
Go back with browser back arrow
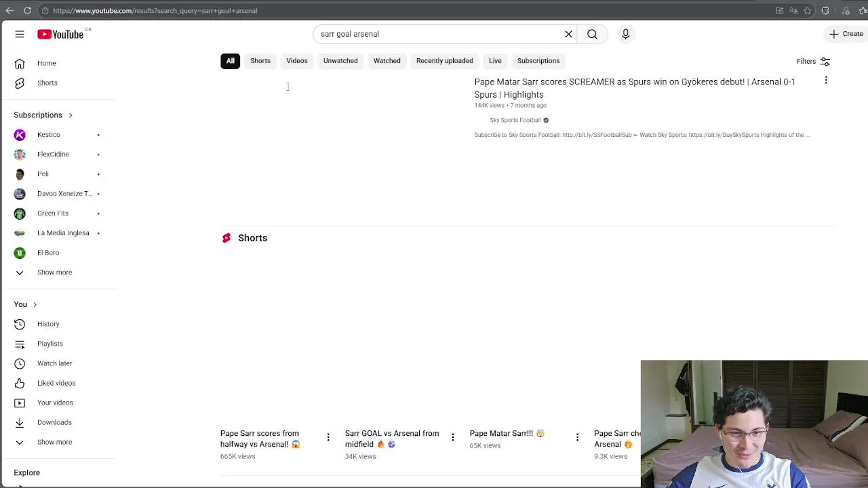pos(9,11)
